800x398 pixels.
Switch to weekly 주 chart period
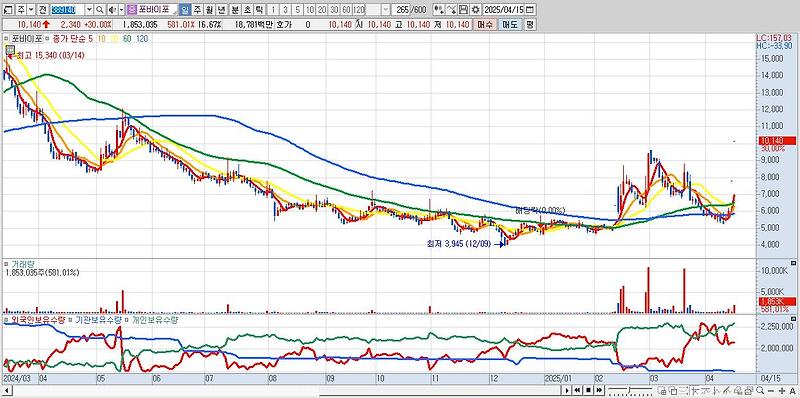pos(196,10)
